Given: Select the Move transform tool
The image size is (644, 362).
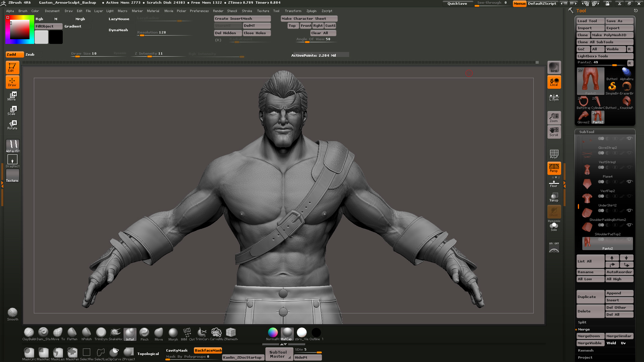Looking at the screenshot, I should pos(12,96).
